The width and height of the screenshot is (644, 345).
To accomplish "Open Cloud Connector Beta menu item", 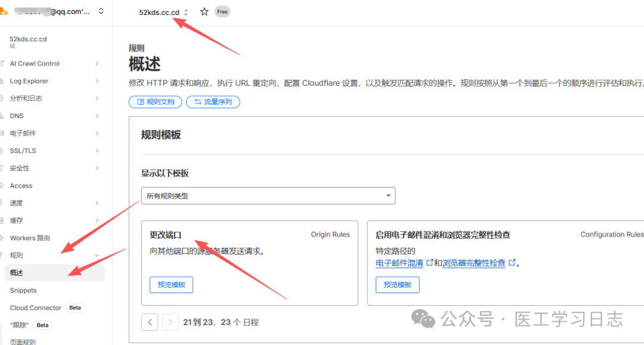I will pos(36,308).
